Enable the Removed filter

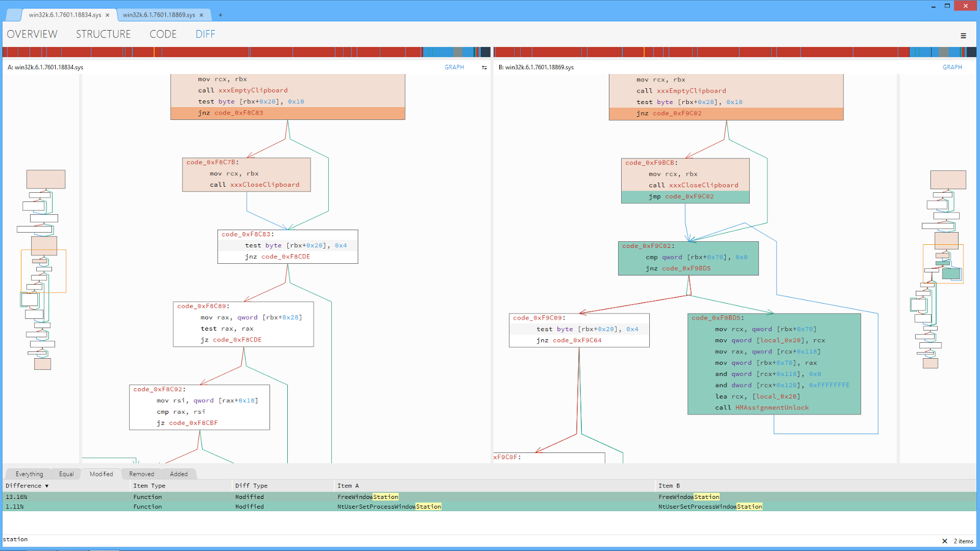point(141,473)
